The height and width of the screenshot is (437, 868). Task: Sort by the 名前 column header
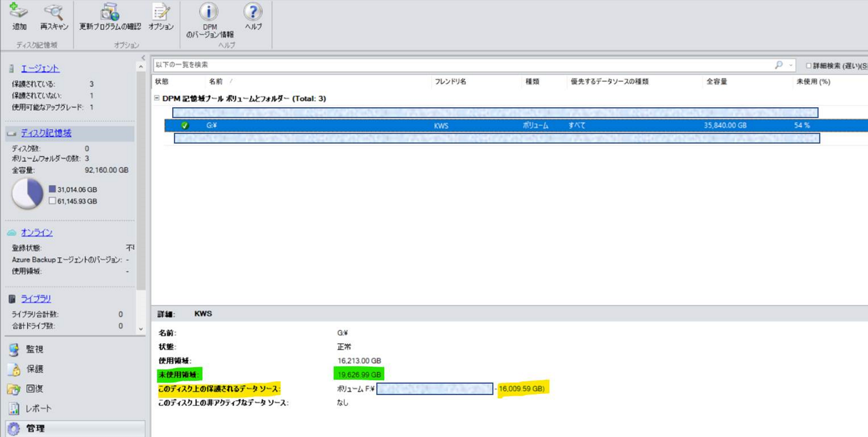(216, 82)
